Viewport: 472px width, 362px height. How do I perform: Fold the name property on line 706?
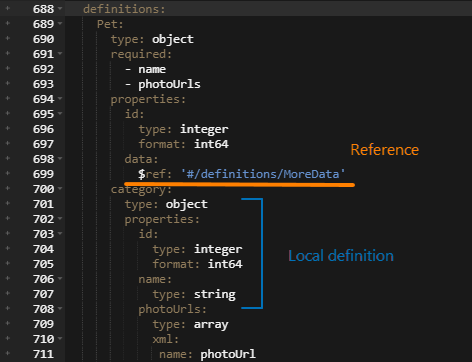(x=60, y=278)
